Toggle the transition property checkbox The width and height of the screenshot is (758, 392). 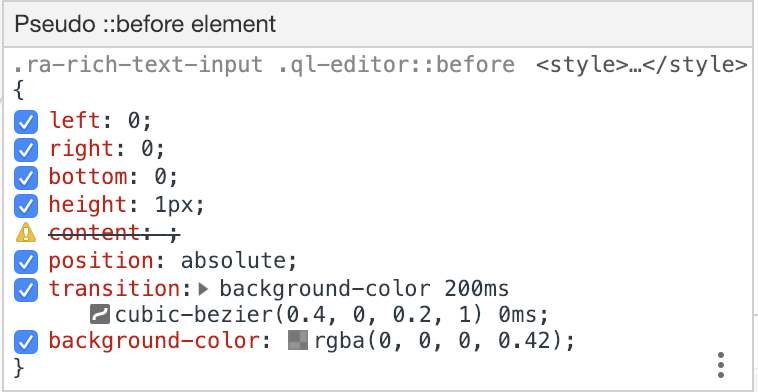tap(26, 290)
